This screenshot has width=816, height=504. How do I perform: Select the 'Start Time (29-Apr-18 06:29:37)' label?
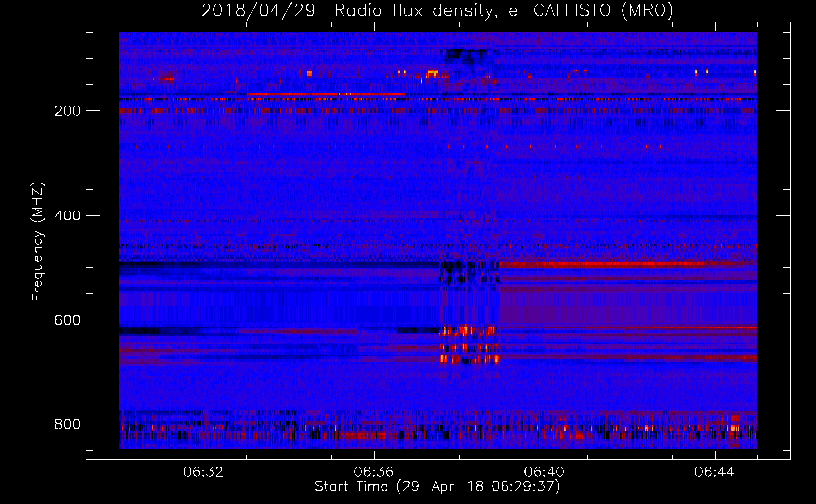click(437, 487)
